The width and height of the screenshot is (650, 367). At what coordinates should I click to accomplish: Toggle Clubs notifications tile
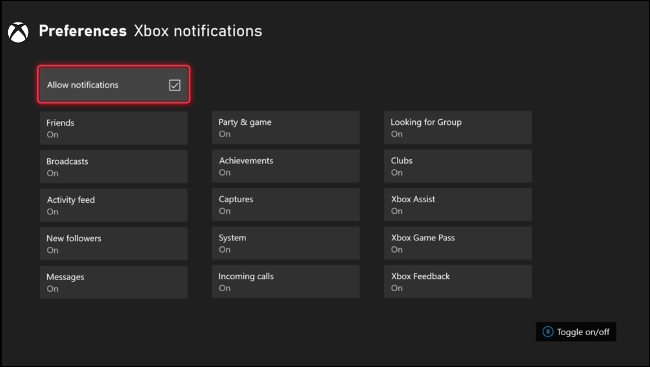click(458, 166)
